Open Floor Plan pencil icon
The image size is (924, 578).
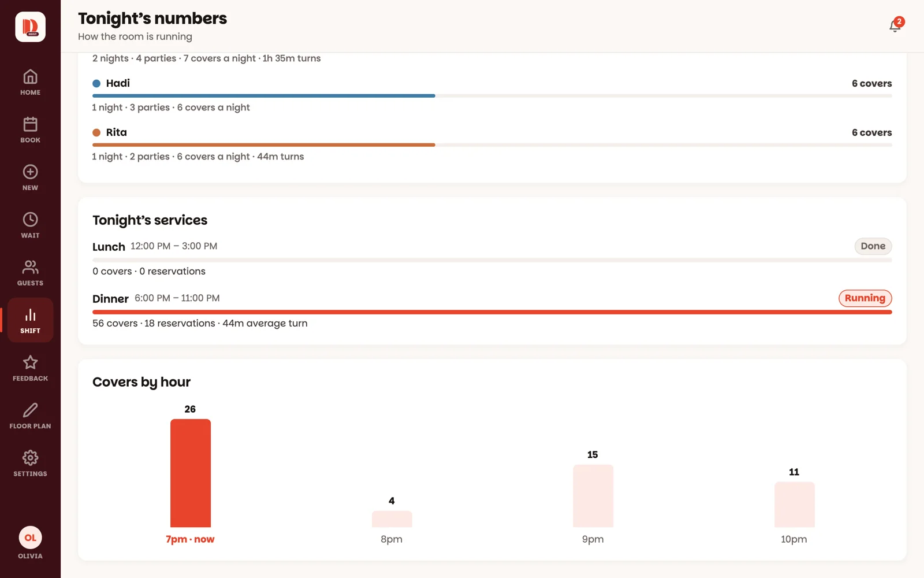[x=30, y=410]
